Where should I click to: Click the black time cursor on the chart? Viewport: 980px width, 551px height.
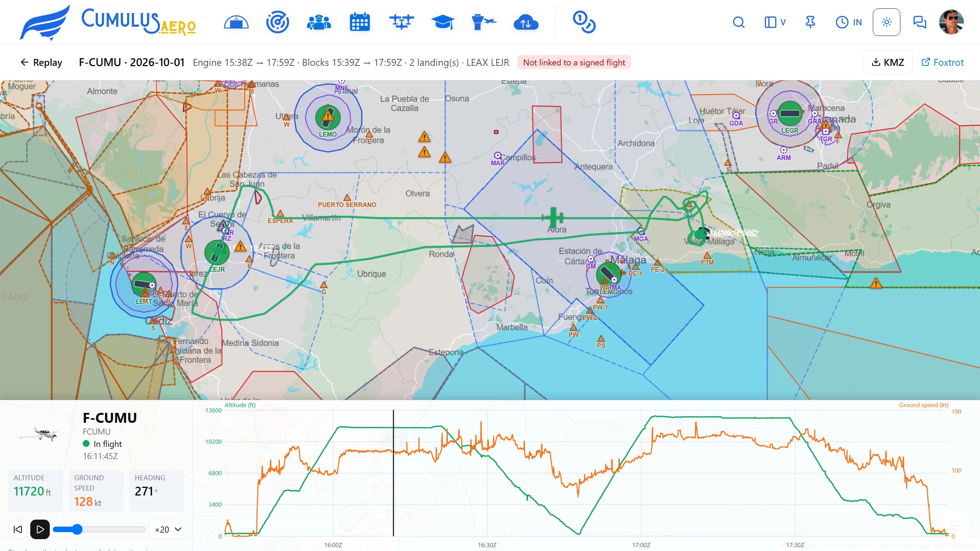[x=393, y=473]
